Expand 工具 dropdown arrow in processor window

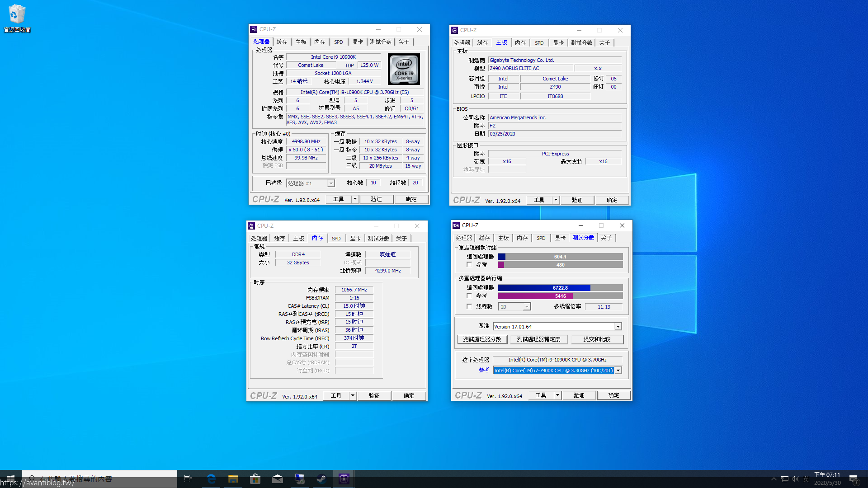point(355,199)
